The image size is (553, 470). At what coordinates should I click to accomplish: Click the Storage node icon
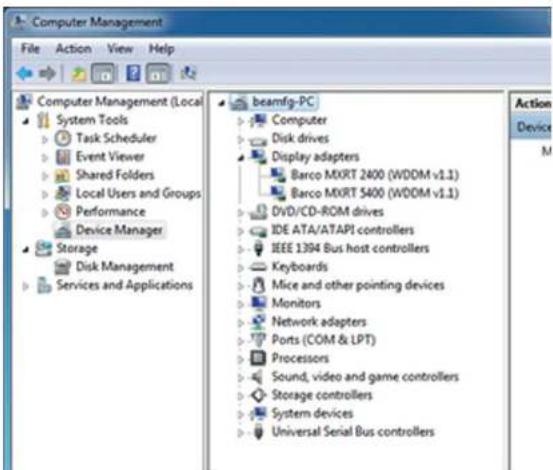click(x=44, y=248)
